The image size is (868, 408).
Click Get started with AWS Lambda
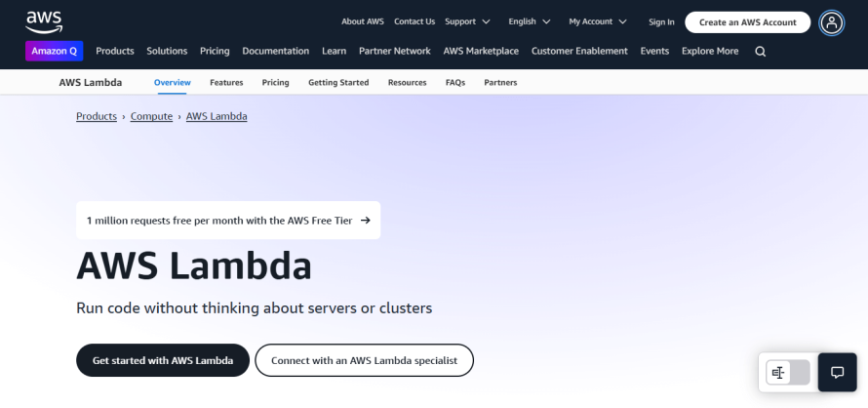click(163, 360)
